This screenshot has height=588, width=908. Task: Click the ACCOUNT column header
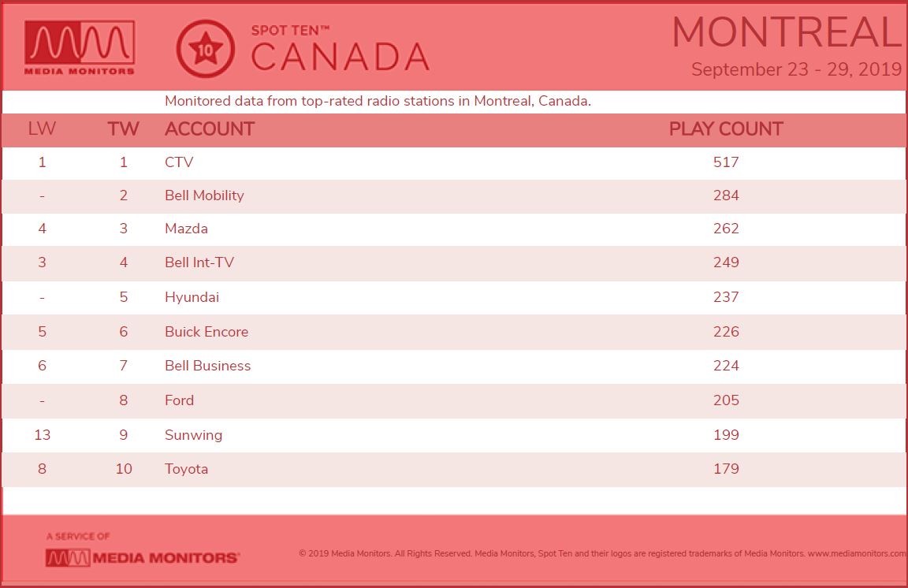pos(210,128)
